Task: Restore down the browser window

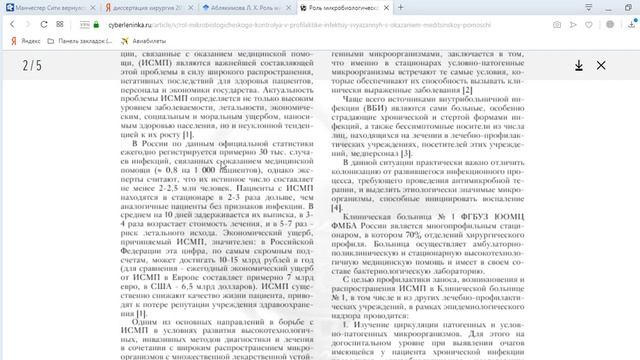Action: (x=628, y=8)
